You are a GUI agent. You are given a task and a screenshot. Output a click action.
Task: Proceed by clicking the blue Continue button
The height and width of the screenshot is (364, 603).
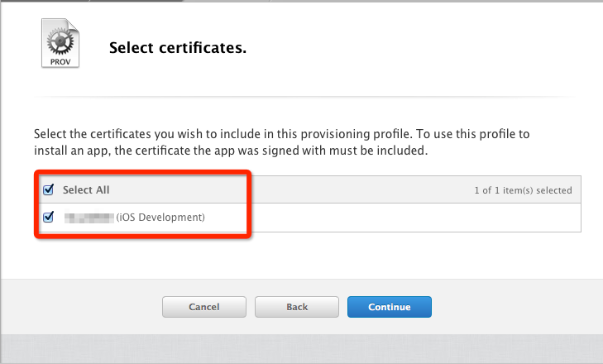(x=390, y=307)
